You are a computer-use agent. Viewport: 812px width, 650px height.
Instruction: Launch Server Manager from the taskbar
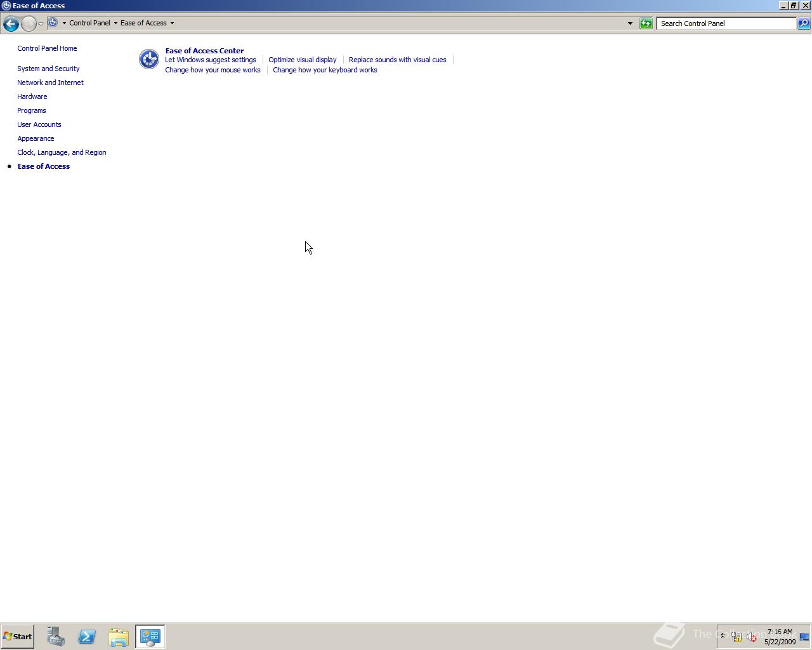click(x=56, y=637)
